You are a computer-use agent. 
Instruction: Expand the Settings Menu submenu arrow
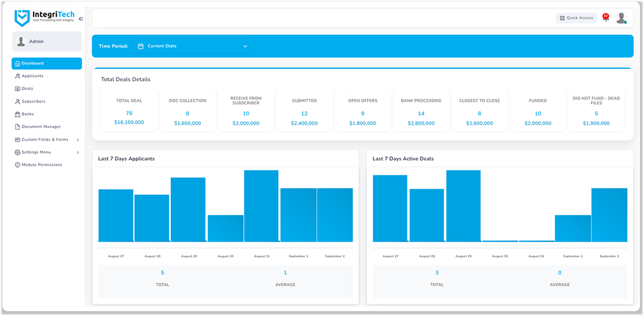tap(78, 153)
